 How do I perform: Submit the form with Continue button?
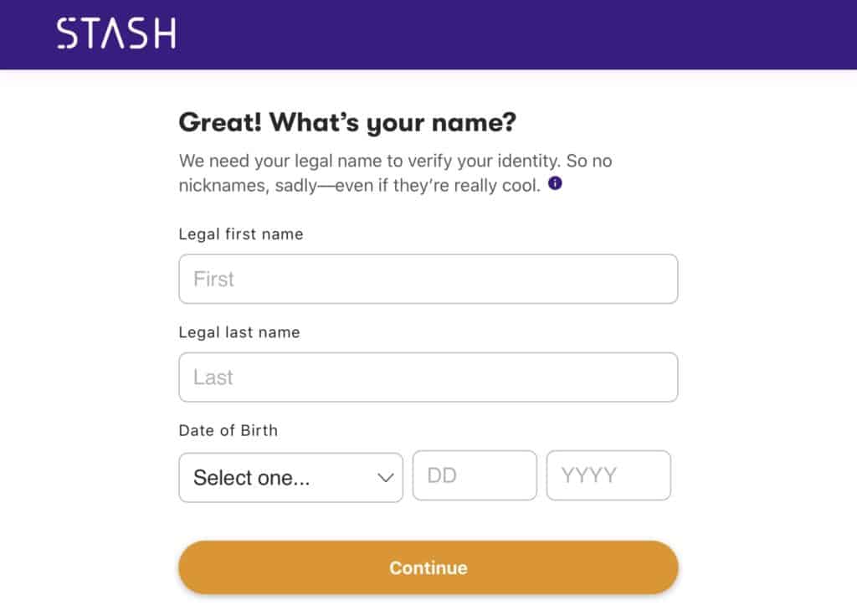[x=428, y=567]
